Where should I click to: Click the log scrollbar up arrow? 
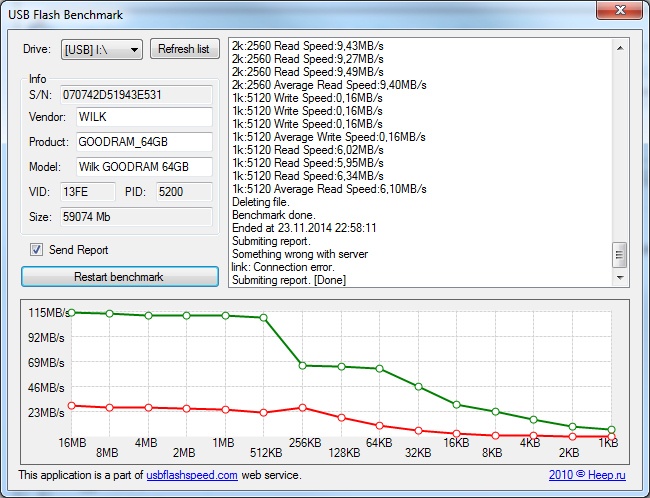621,47
